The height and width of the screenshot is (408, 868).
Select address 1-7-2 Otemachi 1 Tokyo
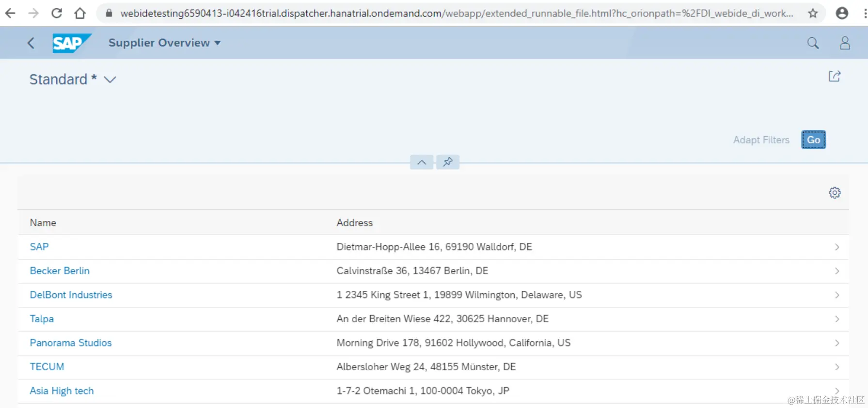coord(423,391)
